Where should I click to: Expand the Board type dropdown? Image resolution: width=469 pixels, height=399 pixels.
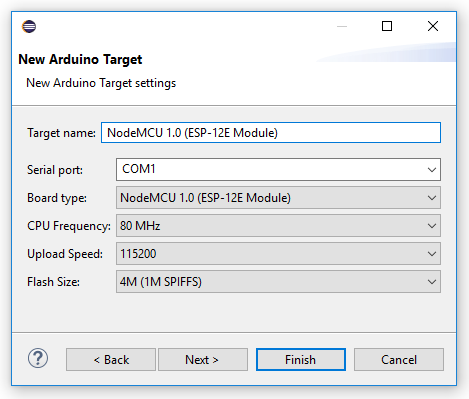coord(278,198)
